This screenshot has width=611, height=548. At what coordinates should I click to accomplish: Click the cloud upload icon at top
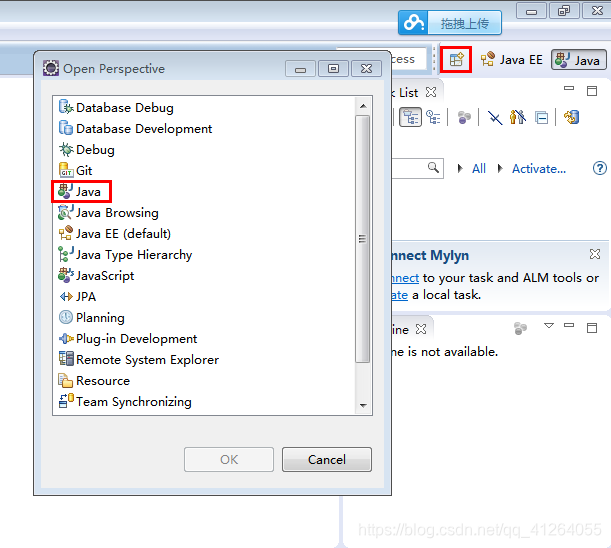[x=413, y=23]
